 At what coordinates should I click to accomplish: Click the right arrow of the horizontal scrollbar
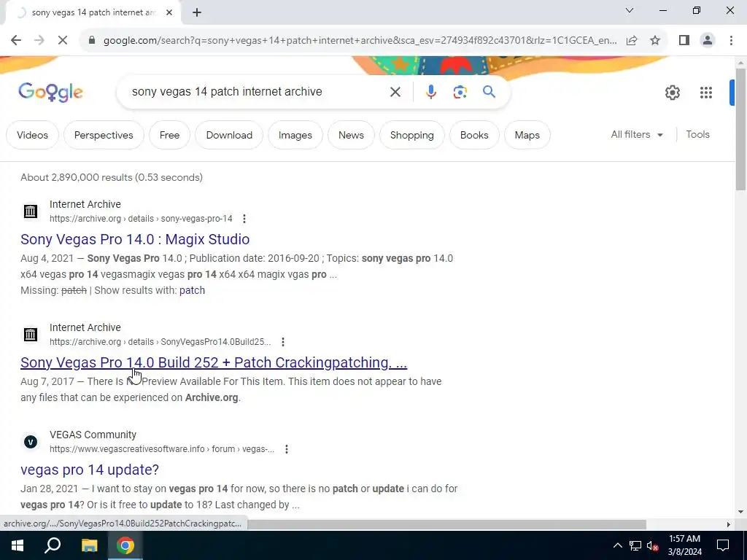[x=728, y=524]
